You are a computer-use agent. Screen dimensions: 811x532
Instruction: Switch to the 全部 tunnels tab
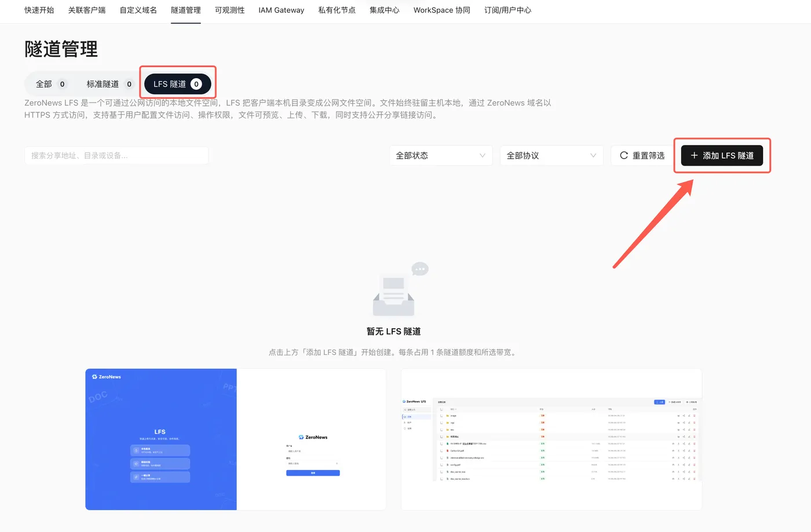point(52,84)
